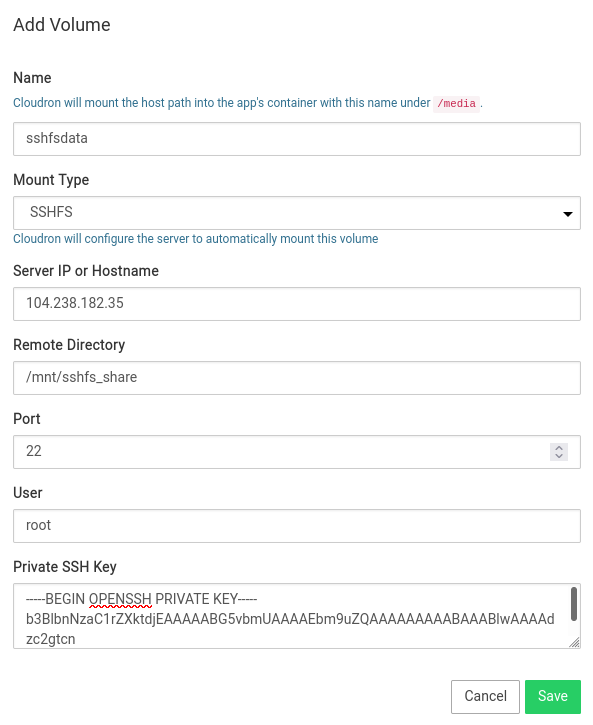The image size is (593, 725).
Task: Click inside the Private SSH Key textarea
Action: (292, 616)
